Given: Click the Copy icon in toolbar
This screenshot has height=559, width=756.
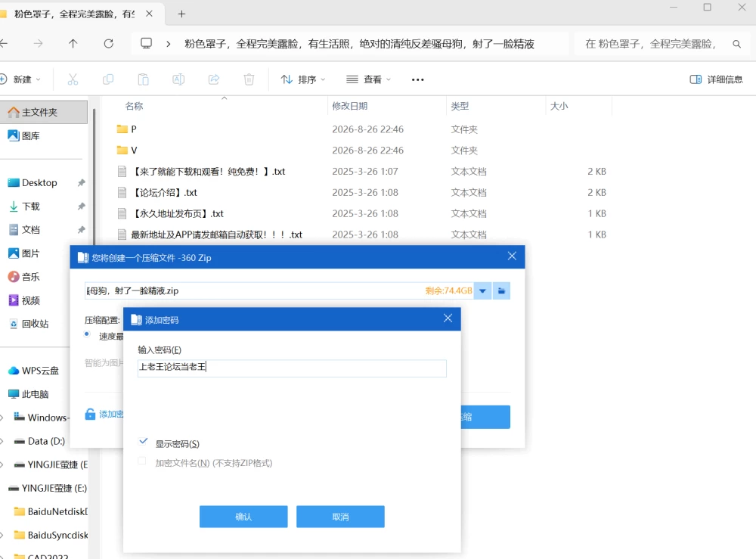Looking at the screenshot, I should (108, 79).
